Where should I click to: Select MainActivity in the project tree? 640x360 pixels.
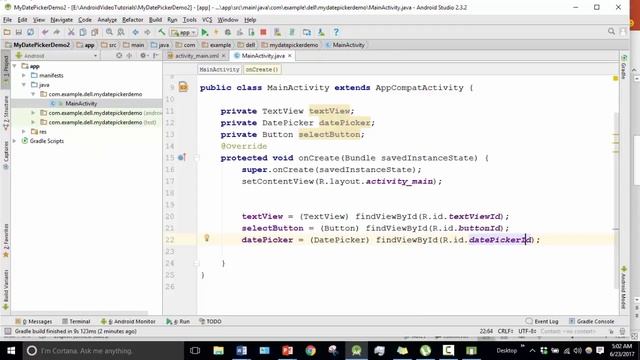(x=81, y=103)
